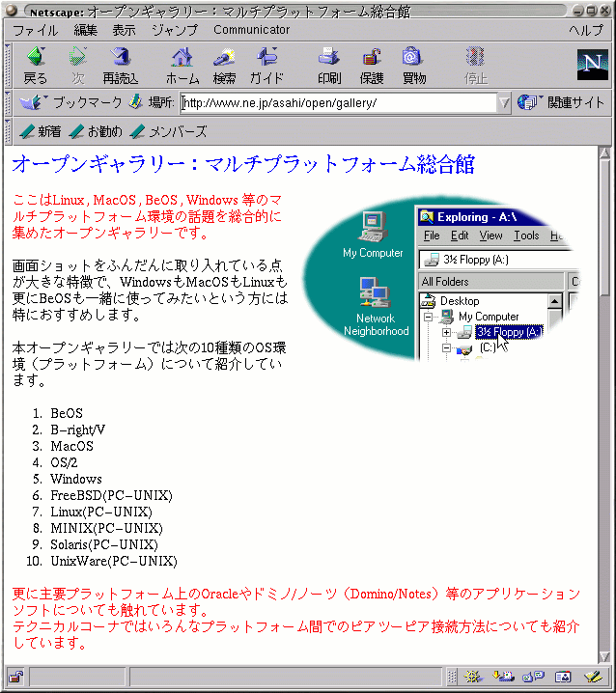
Task: Click list item MINIX(PC-UNIX)
Action: [x=106, y=528]
